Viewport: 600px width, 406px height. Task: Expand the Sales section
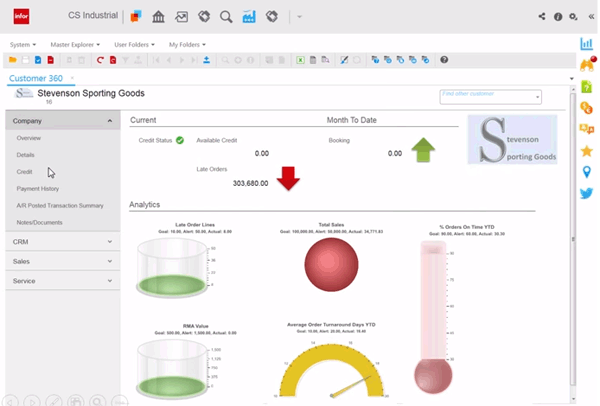point(63,261)
